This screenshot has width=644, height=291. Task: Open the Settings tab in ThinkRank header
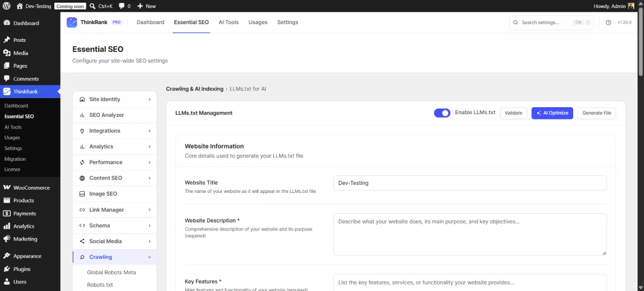tap(288, 23)
